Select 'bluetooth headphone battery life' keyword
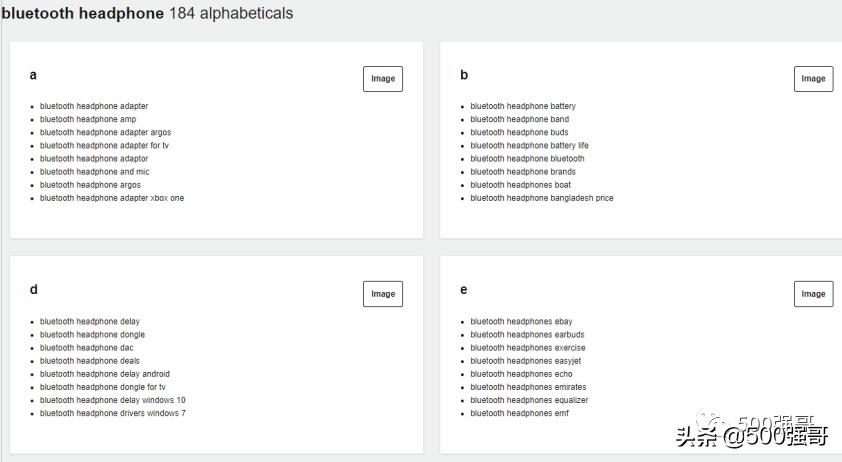 tap(529, 145)
